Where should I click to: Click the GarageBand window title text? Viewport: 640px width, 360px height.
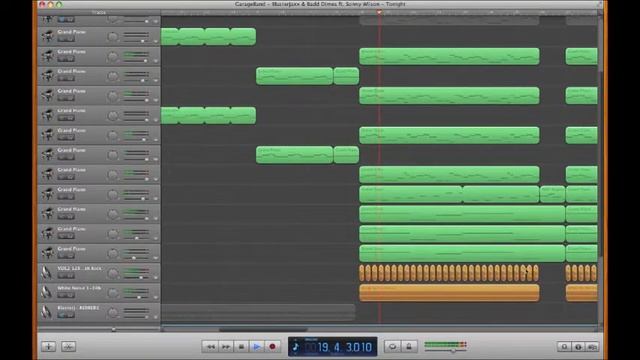tap(320, 4)
